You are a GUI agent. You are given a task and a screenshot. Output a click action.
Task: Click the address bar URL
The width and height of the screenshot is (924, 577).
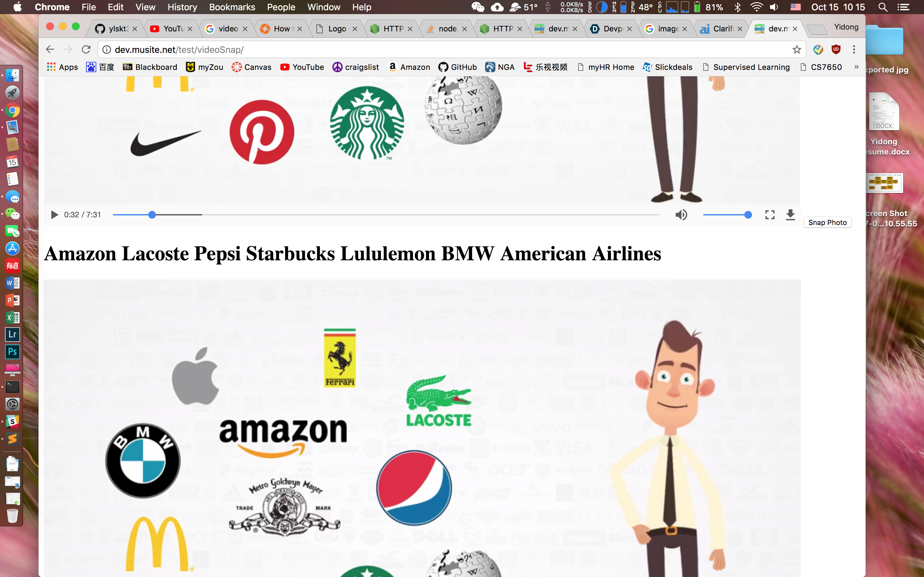click(x=179, y=50)
